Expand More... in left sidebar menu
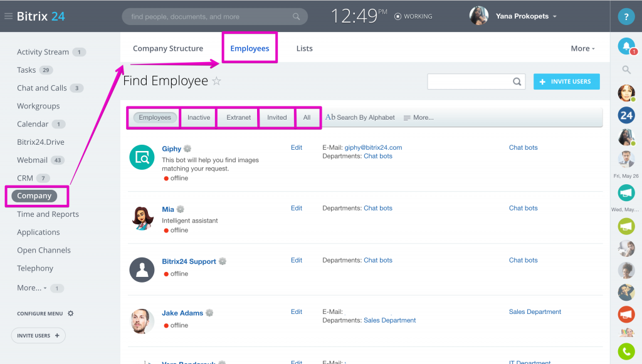Image resolution: width=642 pixels, height=364 pixels. click(31, 288)
